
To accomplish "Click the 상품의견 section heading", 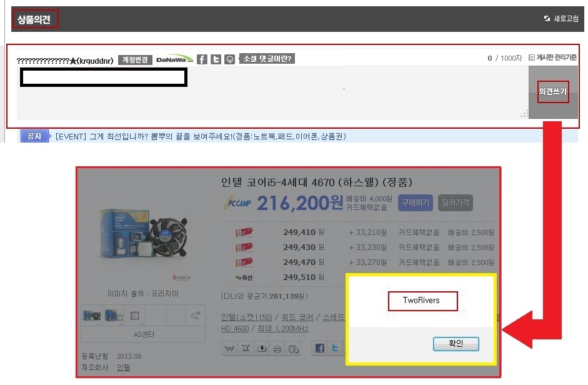I will [34, 19].
